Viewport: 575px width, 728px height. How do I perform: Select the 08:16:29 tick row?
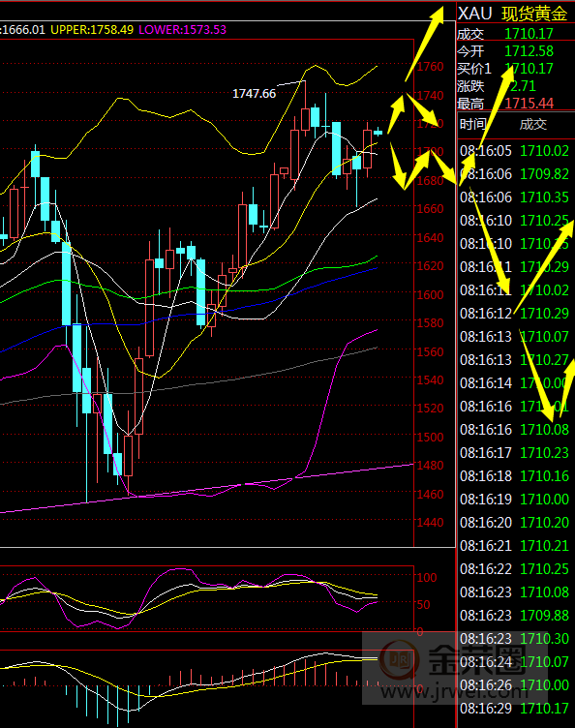(x=514, y=709)
